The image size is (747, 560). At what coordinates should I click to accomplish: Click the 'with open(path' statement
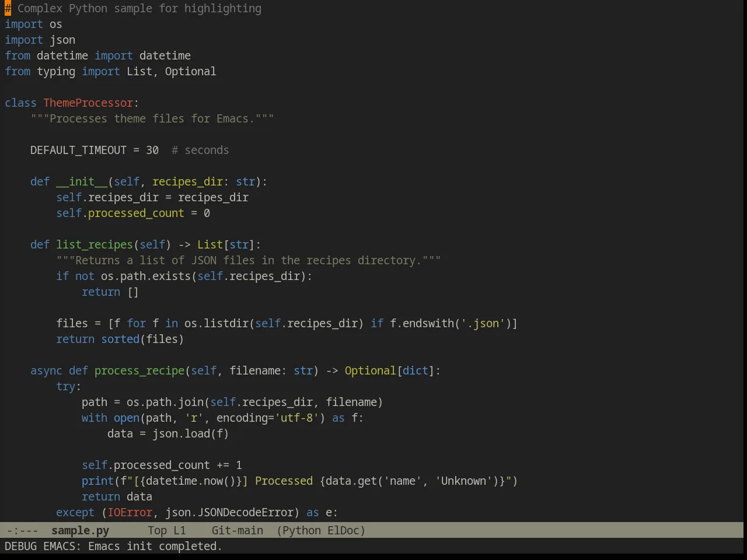coord(127,418)
